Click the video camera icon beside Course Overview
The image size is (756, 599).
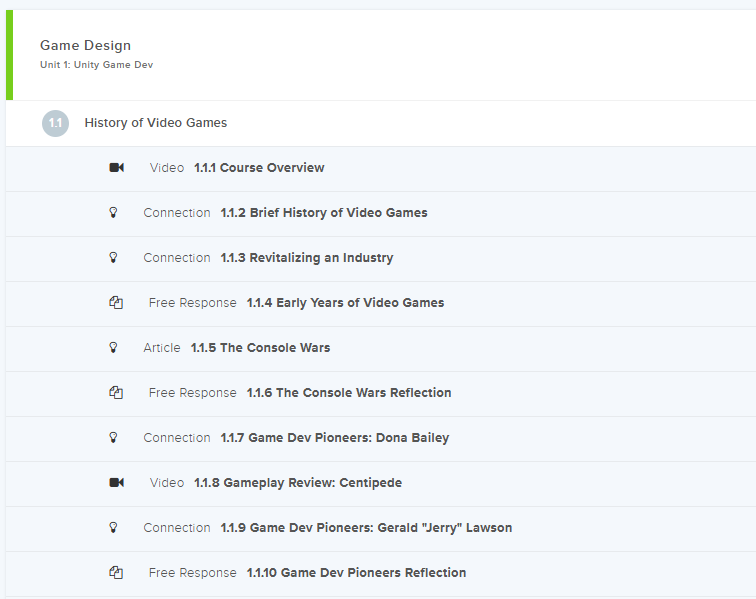tap(117, 167)
